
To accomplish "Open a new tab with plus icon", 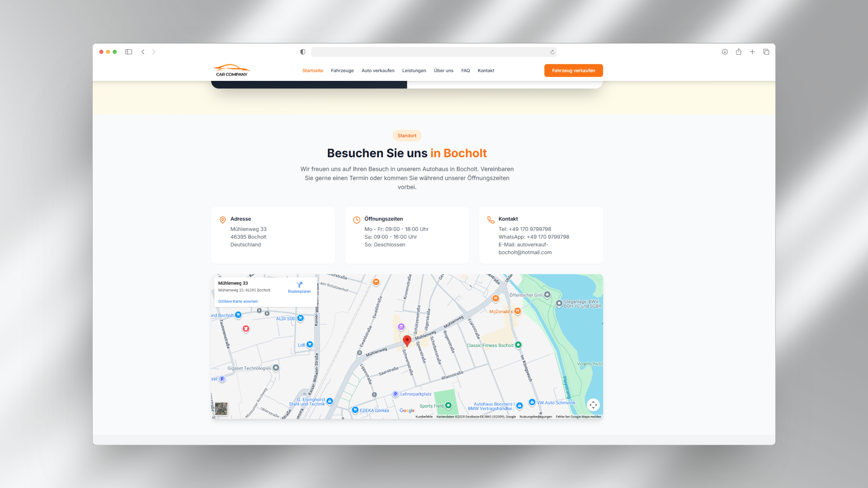I will click(x=752, y=52).
